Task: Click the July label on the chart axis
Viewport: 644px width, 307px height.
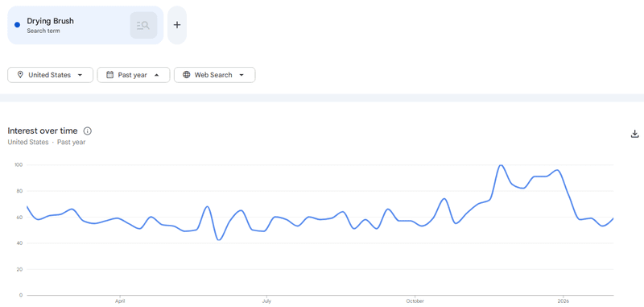Action: pyautogui.click(x=266, y=301)
